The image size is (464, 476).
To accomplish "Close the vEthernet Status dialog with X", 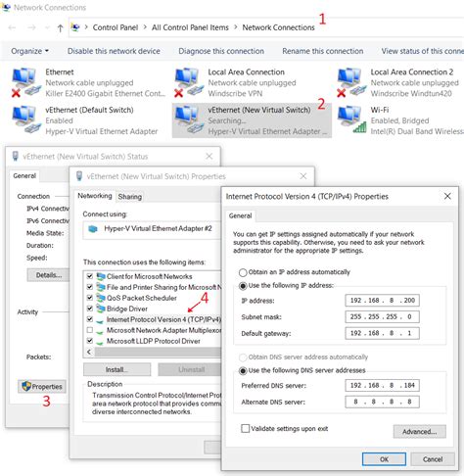I will click(x=209, y=157).
